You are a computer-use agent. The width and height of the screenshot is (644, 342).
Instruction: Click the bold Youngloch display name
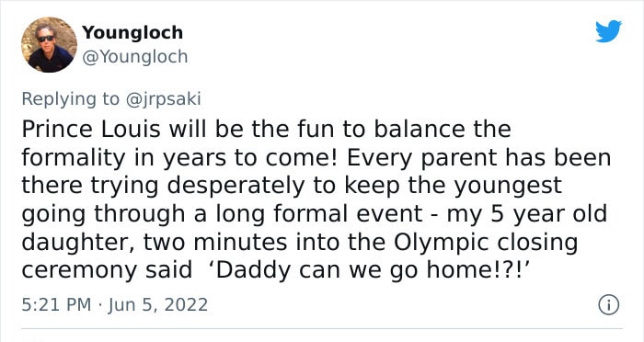coord(132,32)
